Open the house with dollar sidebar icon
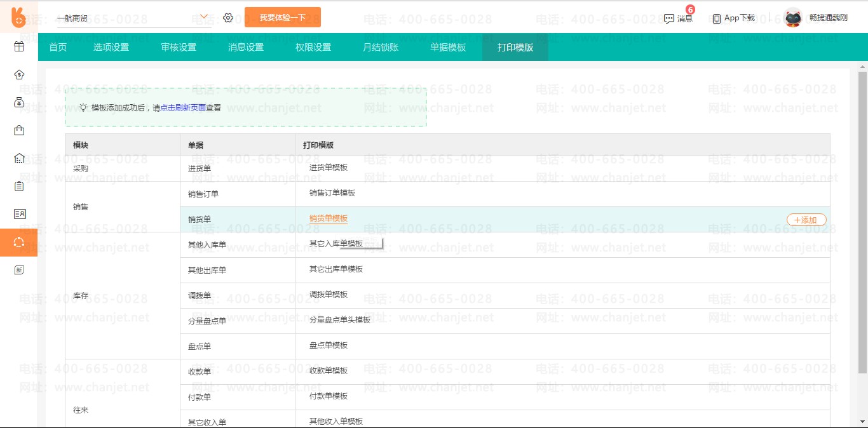The height and width of the screenshot is (428, 868). tap(19, 74)
